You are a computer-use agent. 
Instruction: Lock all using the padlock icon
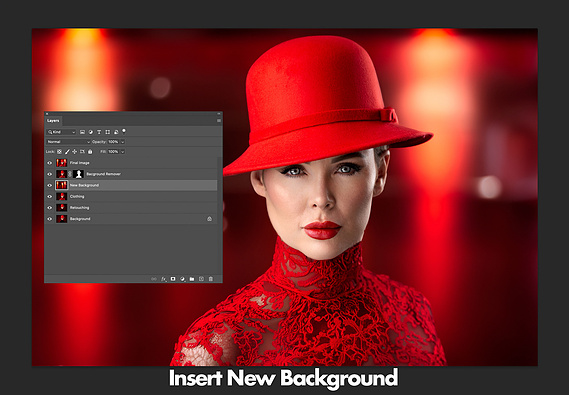90,152
